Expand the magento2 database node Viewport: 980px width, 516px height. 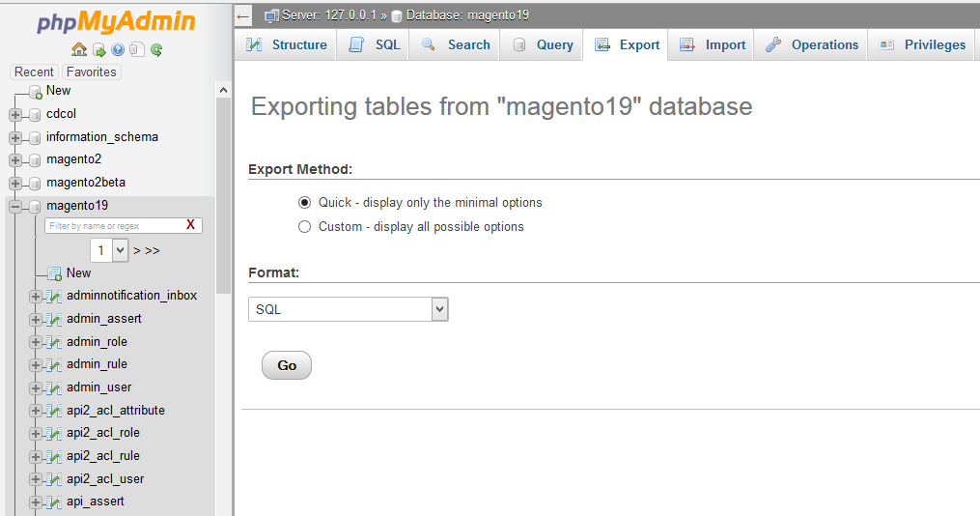point(15,160)
